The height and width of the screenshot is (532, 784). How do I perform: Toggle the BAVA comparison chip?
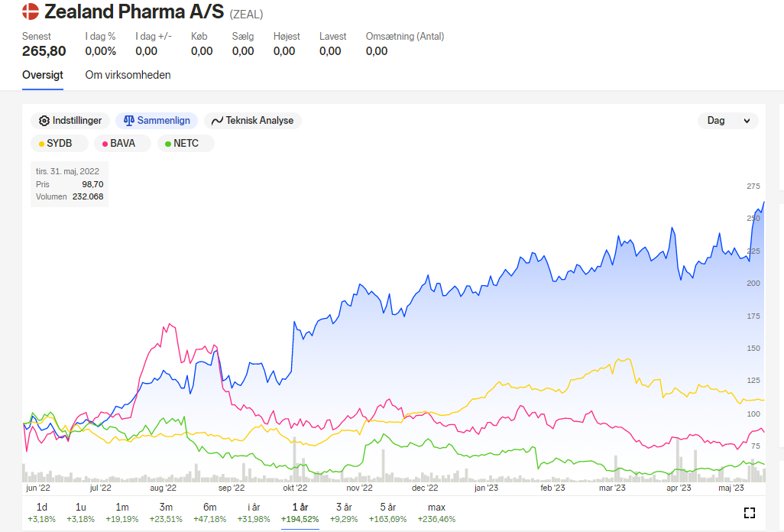[x=122, y=144]
